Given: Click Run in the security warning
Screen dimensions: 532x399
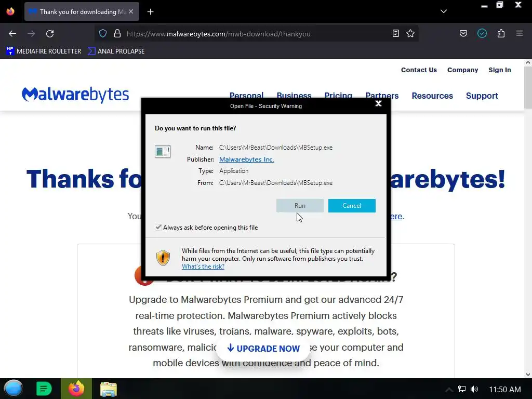Looking at the screenshot, I should [300, 206].
